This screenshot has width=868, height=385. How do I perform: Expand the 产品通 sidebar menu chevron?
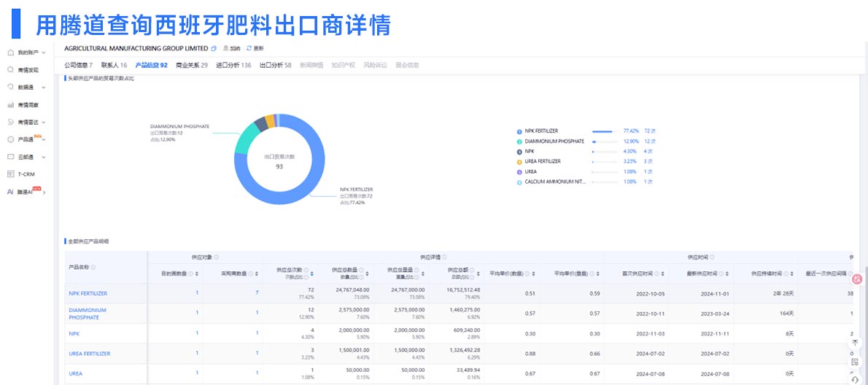44,139
